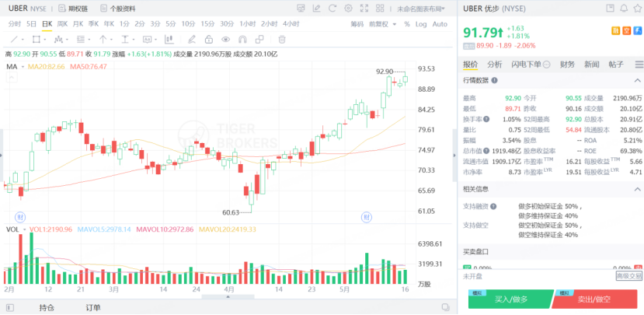Select the pencil brush tool
Image resolution: width=644 pixels, height=315 pixels.
(x=191, y=40)
